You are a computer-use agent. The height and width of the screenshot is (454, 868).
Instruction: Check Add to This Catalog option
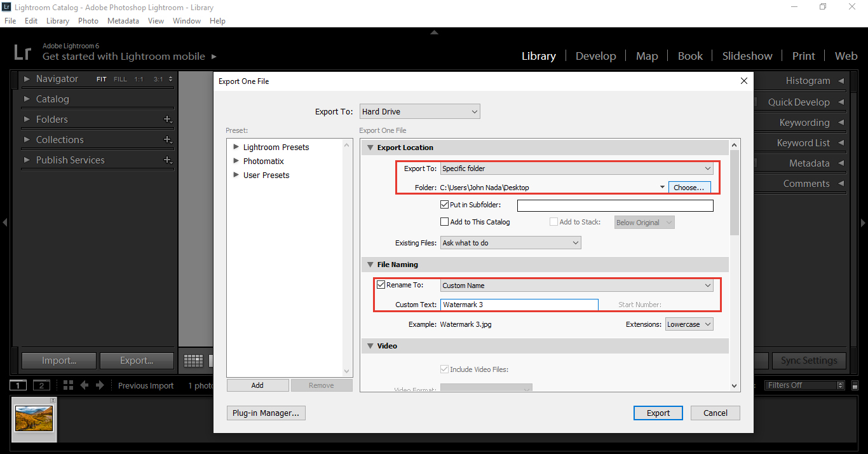tap(445, 222)
